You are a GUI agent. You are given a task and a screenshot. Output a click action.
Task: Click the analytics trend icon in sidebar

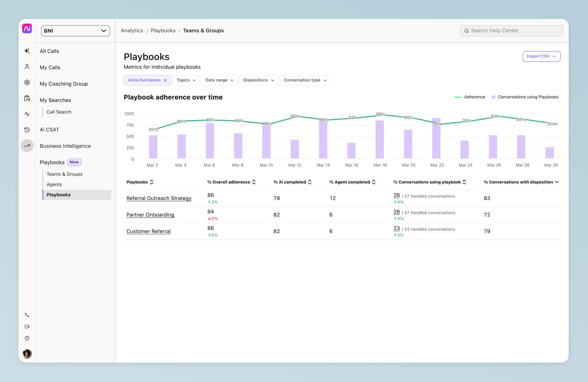27,146
